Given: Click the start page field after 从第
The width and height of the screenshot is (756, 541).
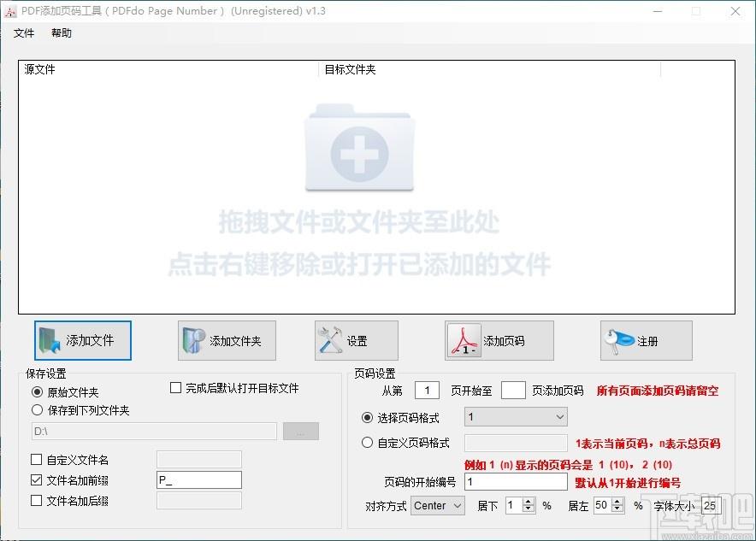Looking at the screenshot, I should (427, 391).
